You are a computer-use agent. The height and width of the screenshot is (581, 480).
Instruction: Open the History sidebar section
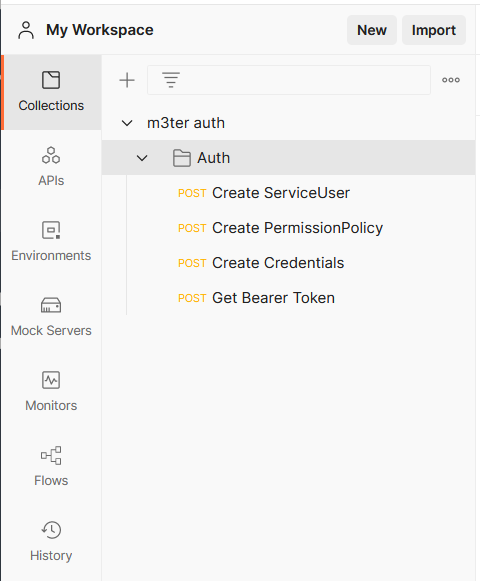(51, 541)
